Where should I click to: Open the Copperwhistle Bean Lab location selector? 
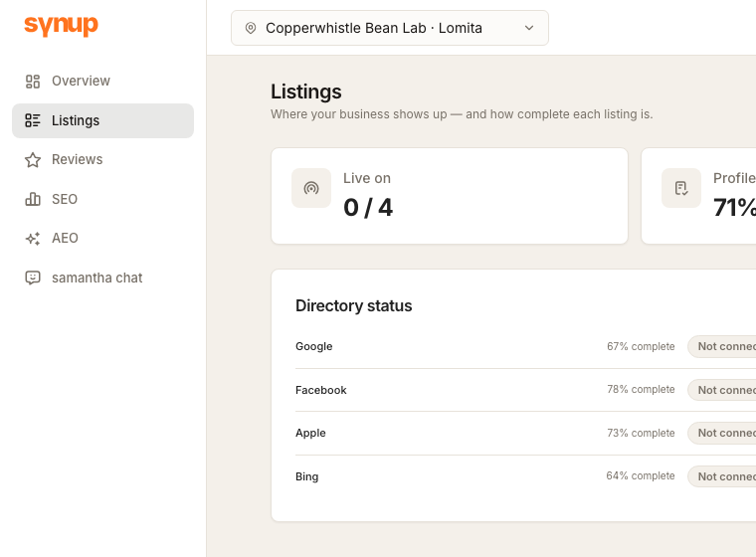(x=390, y=28)
